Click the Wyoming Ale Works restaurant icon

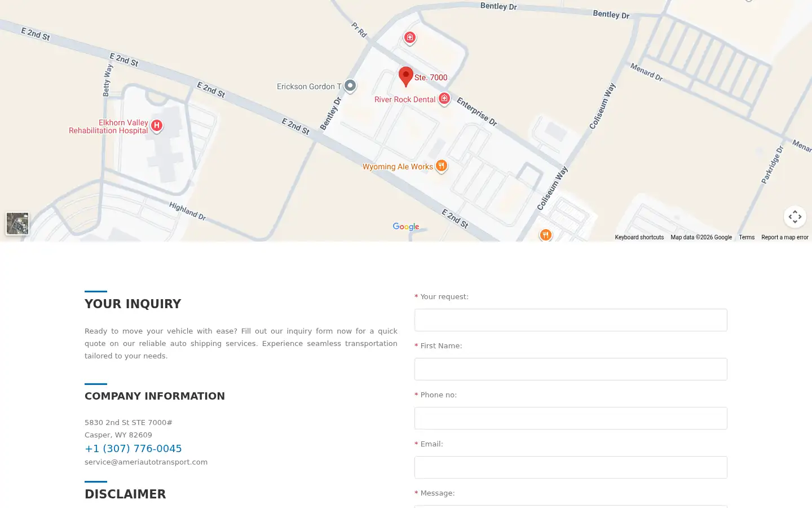pos(442,166)
